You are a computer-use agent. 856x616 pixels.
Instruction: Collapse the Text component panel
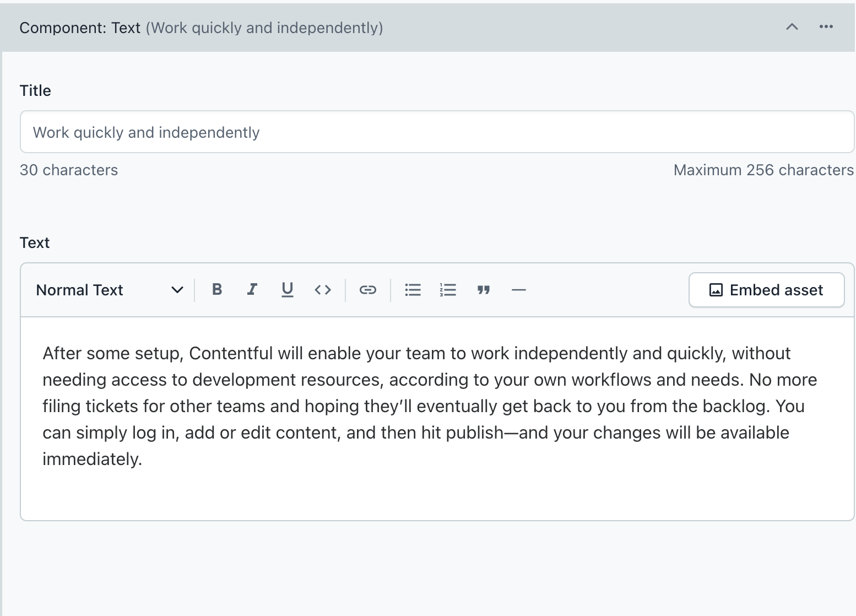click(x=792, y=26)
